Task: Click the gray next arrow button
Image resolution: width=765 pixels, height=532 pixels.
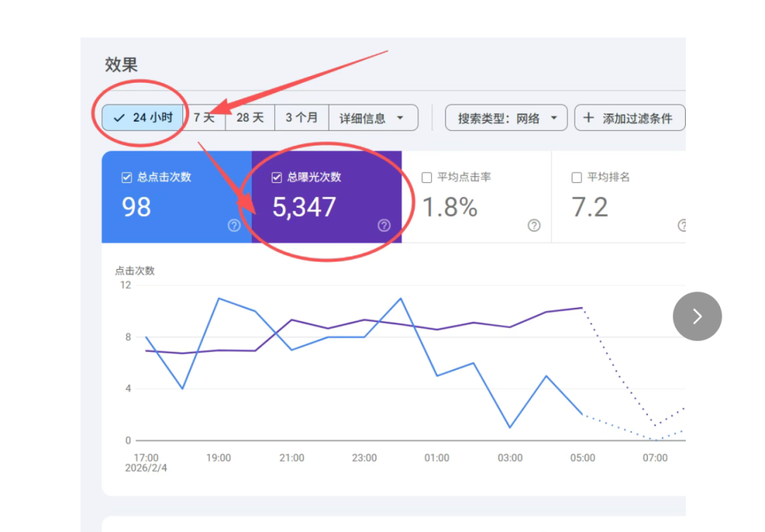Action: pyautogui.click(x=697, y=316)
